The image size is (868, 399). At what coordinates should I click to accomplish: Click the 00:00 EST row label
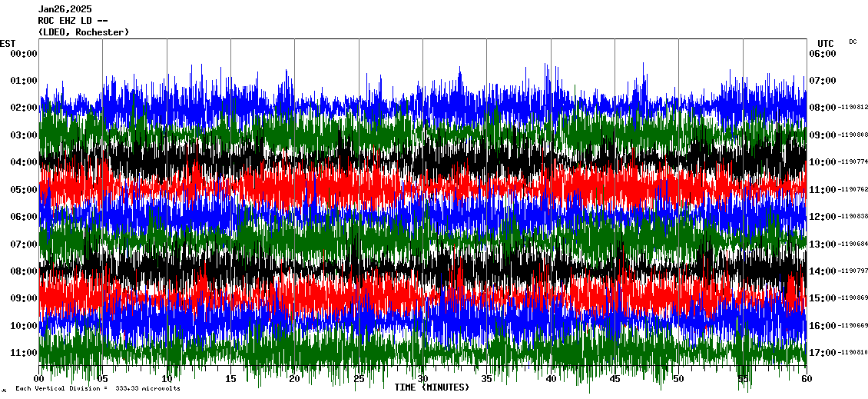pos(24,54)
